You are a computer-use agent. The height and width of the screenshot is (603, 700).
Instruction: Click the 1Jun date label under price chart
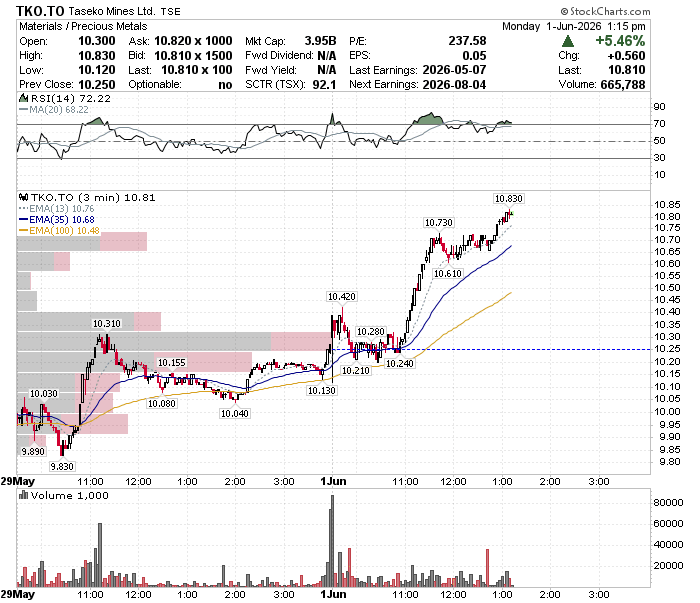(333, 481)
